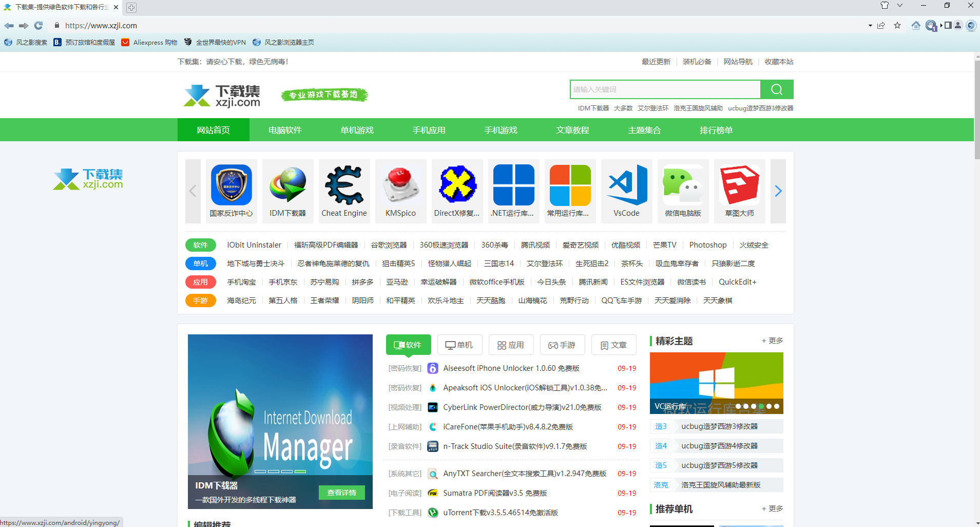Screen dimensions: 980x527
Task: Expand 更多 next to 精彩主题
Action: point(773,341)
